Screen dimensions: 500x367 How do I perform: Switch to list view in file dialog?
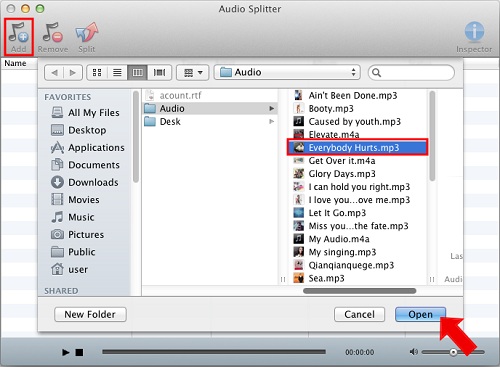point(117,72)
